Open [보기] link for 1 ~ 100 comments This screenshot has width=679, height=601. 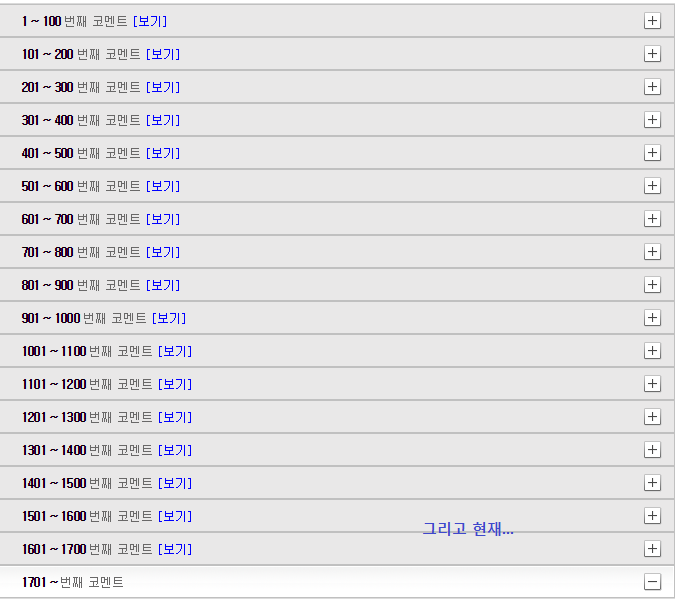click(x=150, y=21)
